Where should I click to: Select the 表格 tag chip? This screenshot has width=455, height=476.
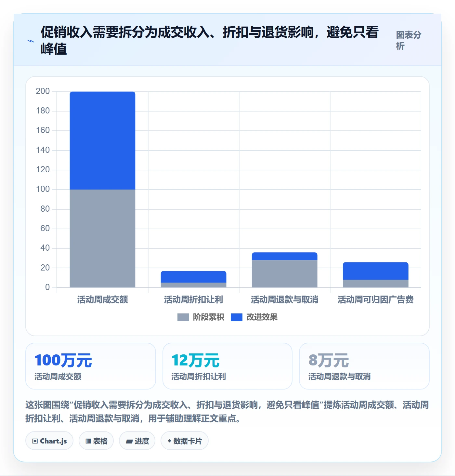[x=96, y=441]
